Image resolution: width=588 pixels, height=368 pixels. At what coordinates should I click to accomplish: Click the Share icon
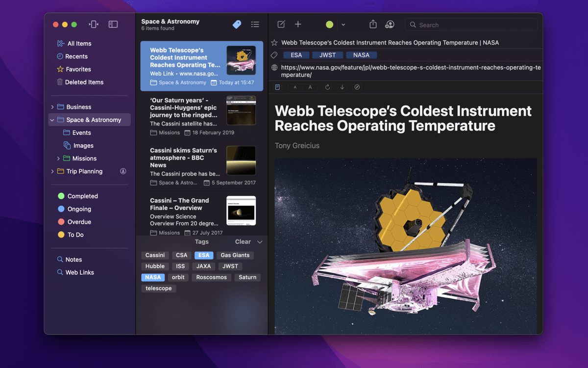[x=373, y=24]
